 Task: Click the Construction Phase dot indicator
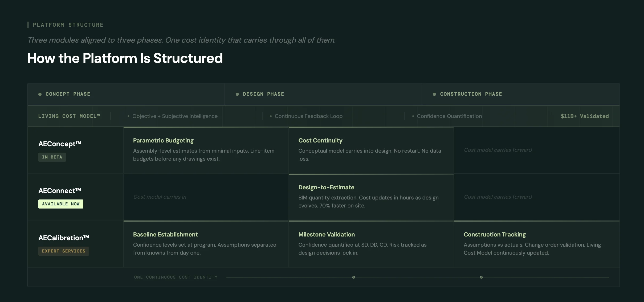(434, 94)
